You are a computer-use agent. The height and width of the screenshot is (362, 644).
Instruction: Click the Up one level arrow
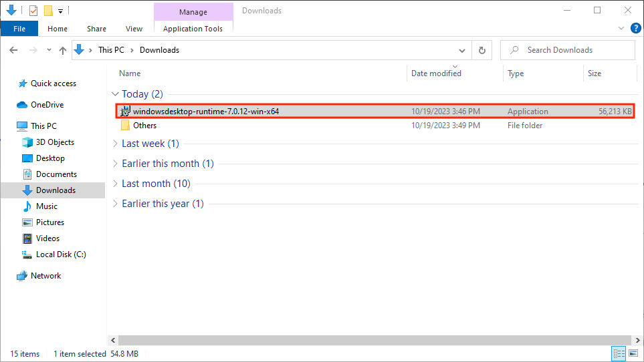(63, 50)
